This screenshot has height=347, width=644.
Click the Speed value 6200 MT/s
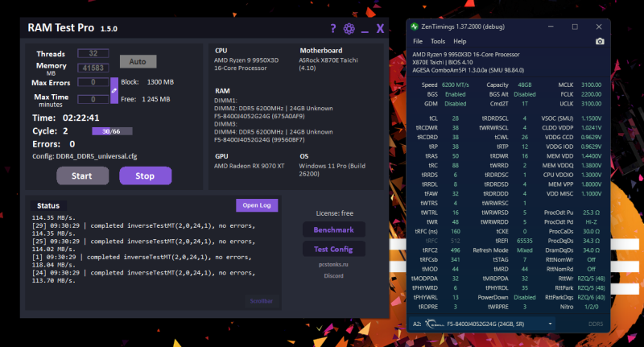(x=455, y=85)
